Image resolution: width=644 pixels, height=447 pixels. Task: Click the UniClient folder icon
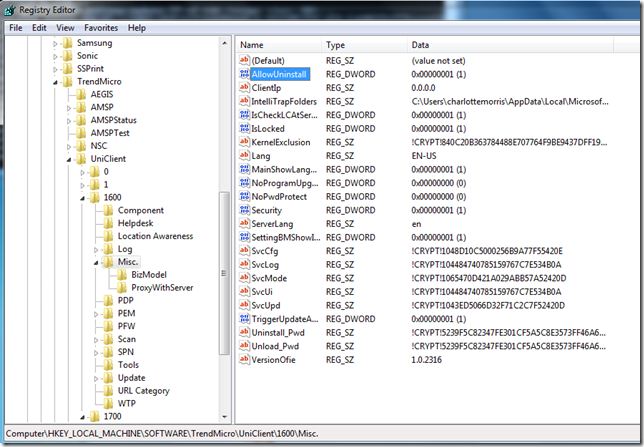click(x=81, y=159)
